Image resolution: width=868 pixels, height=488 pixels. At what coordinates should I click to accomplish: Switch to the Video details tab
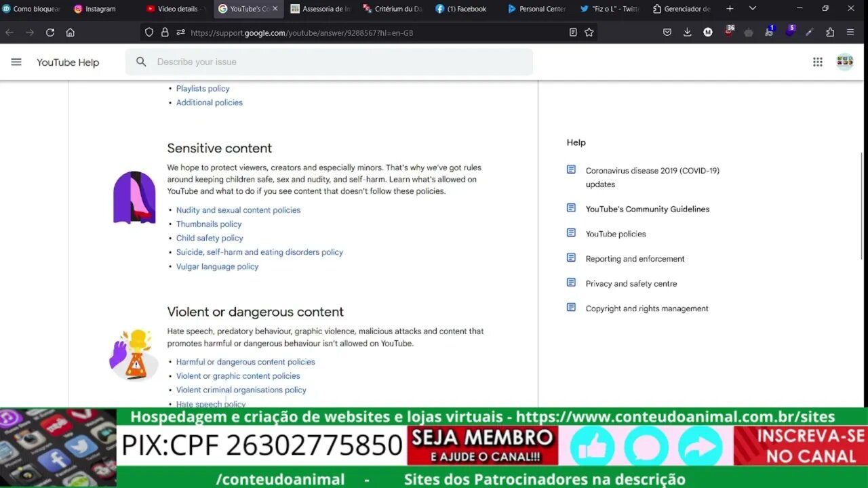(x=176, y=9)
